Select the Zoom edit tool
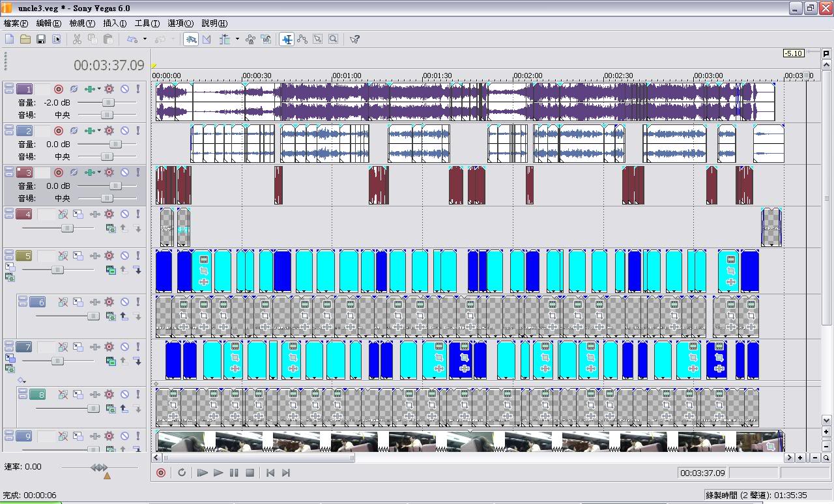The width and height of the screenshot is (834, 504). [x=334, y=39]
